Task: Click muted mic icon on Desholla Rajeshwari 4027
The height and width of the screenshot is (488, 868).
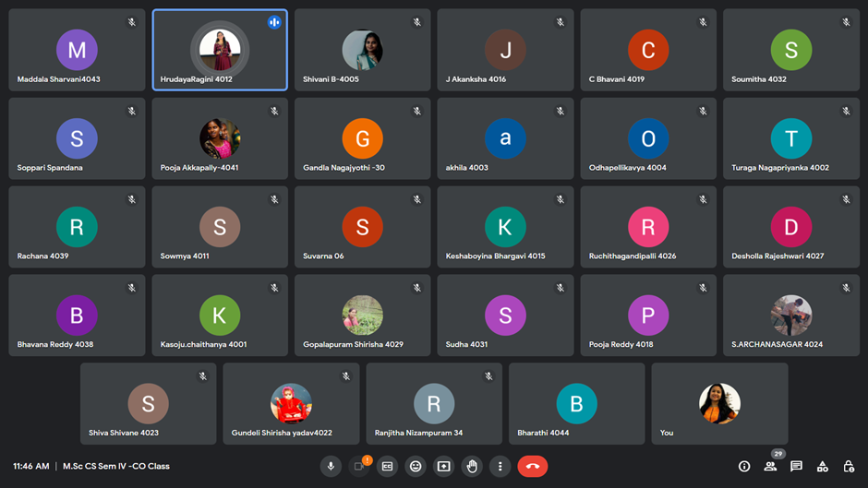Action: tap(846, 199)
